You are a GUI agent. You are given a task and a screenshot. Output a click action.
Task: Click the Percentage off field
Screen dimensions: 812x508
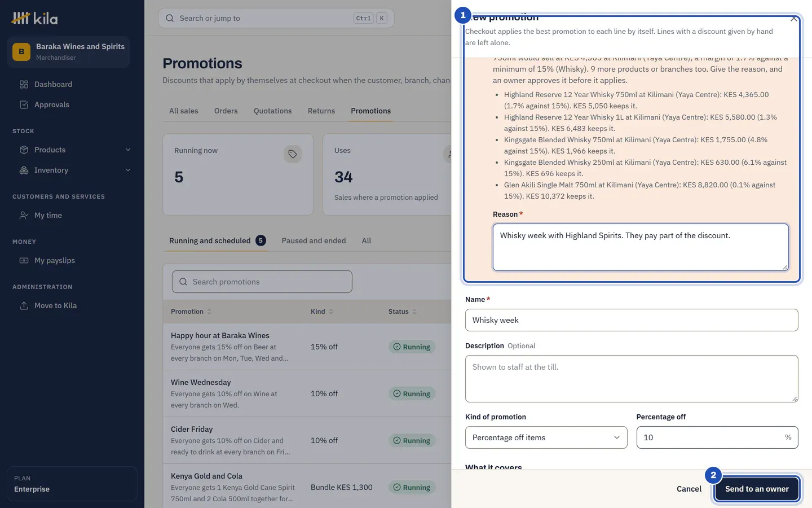pos(717,437)
